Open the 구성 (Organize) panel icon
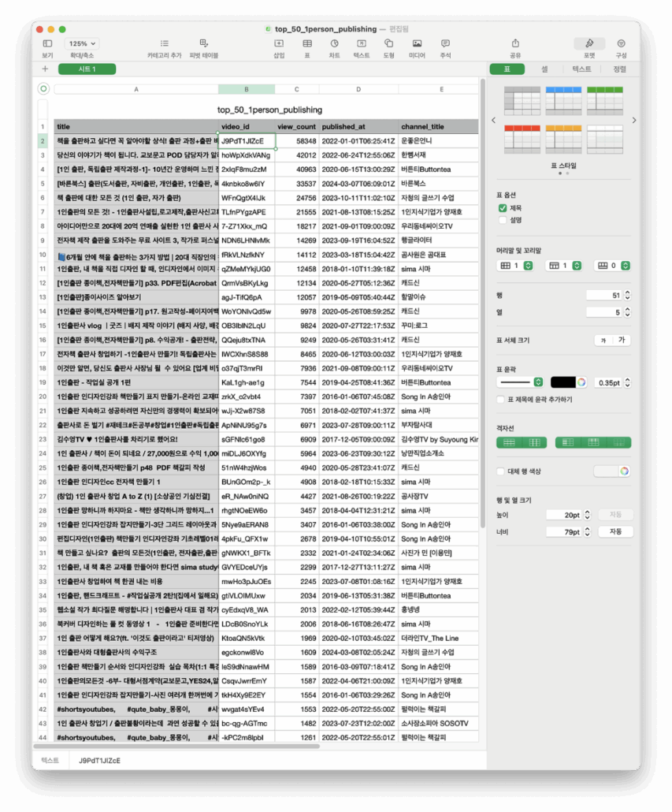 click(x=621, y=43)
